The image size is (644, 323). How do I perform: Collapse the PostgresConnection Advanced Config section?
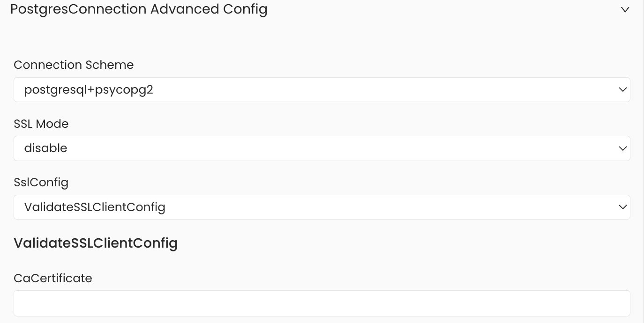(625, 9)
